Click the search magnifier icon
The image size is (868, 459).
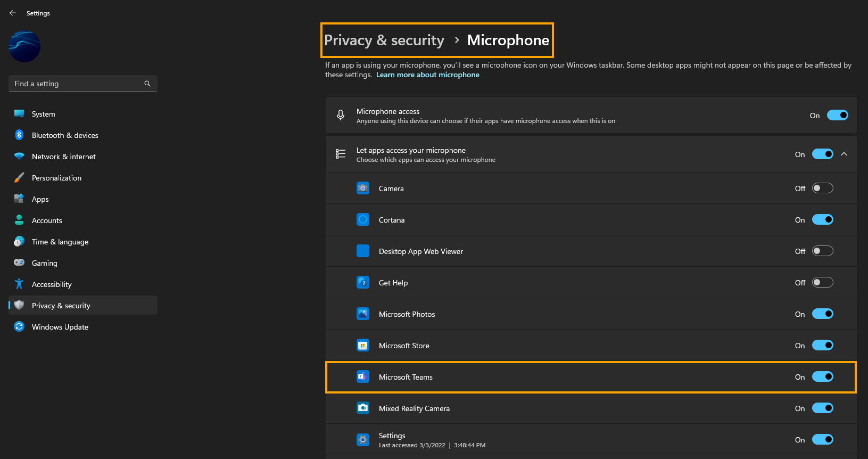pos(147,84)
